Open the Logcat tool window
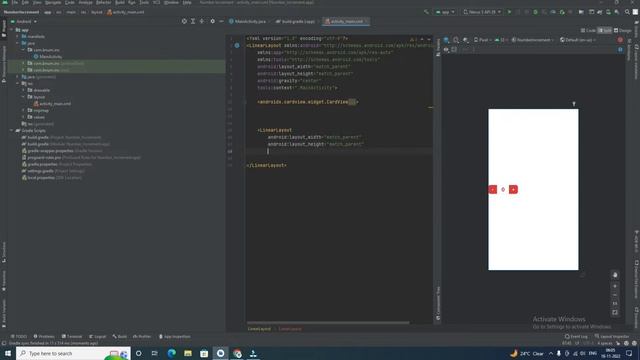The height and width of the screenshot is (360, 640). (x=98, y=337)
